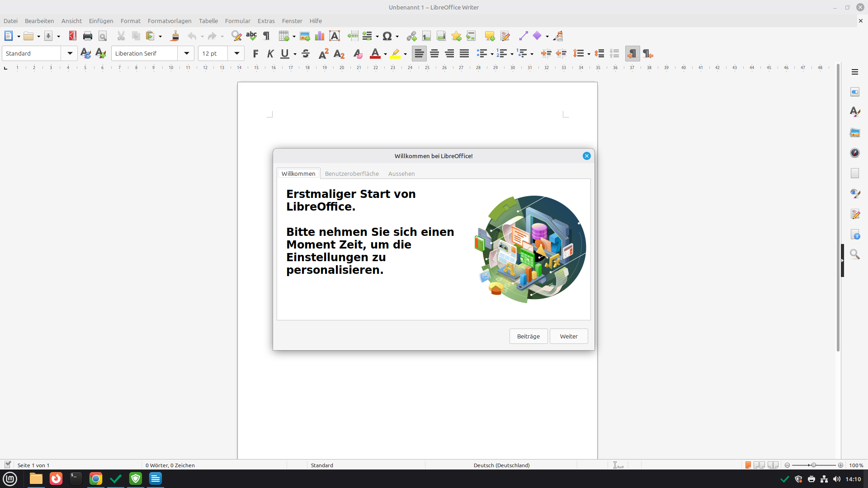The image size is (868, 488).
Task: Expand the font name dropdown
Action: click(186, 53)
